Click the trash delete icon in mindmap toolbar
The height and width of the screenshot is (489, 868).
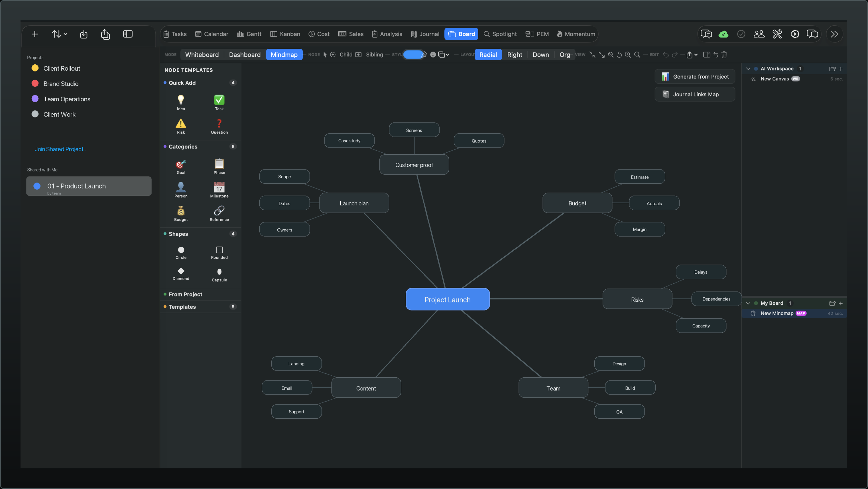pos(724,54)
